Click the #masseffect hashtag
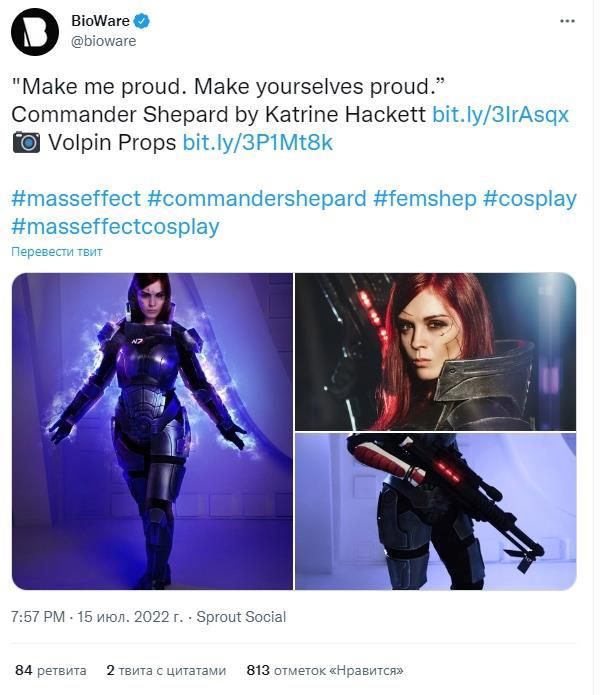This screenshot has height=695, width=615. pyautogui.click(x=75, y=198)
